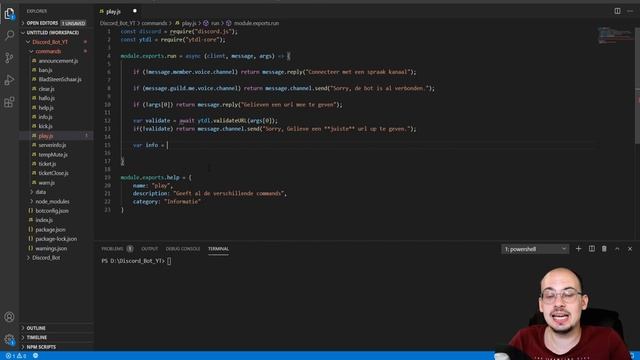Click Discord_Bot_YT breadcrumb segment
640x360 pixels.
118,23
